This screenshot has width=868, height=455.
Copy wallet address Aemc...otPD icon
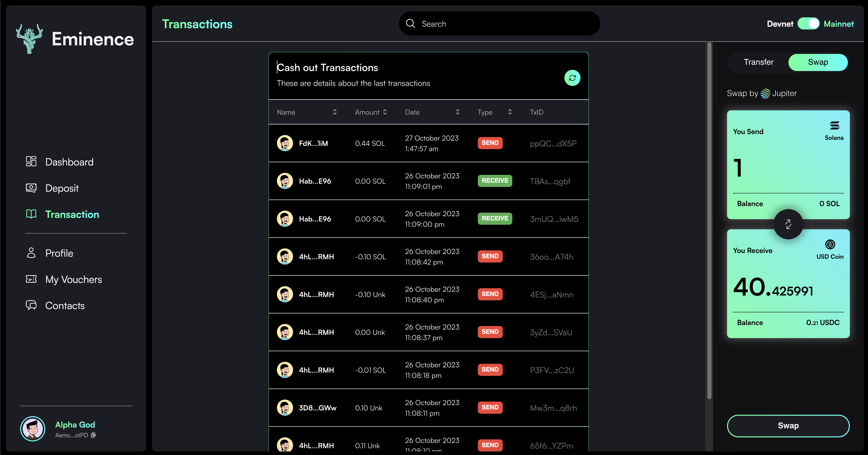(93, 435)
